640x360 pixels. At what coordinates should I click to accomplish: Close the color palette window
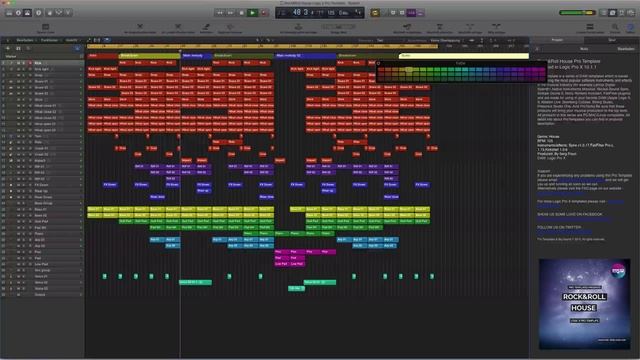(x=378, y=63)
